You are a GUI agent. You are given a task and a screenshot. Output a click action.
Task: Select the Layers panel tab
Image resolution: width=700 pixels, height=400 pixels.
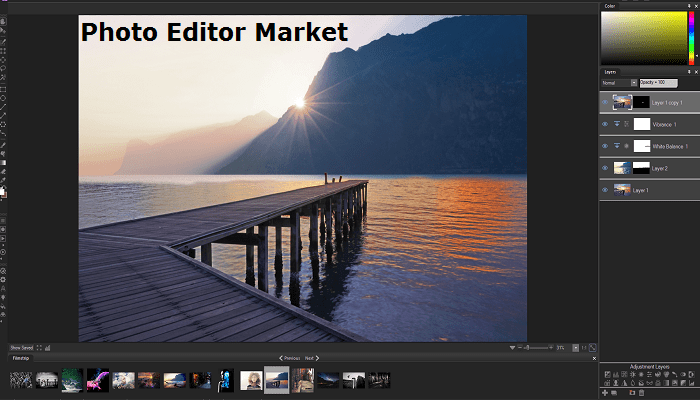coord(610,72)
